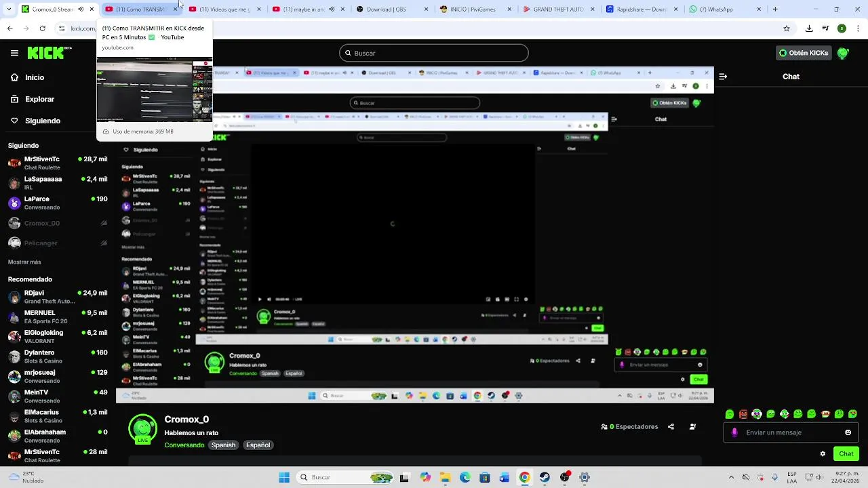Screen dimensions: 868x488
Task: Open Explorar in the sidebar
Action: pyautogui.click(x=33, y=99)
